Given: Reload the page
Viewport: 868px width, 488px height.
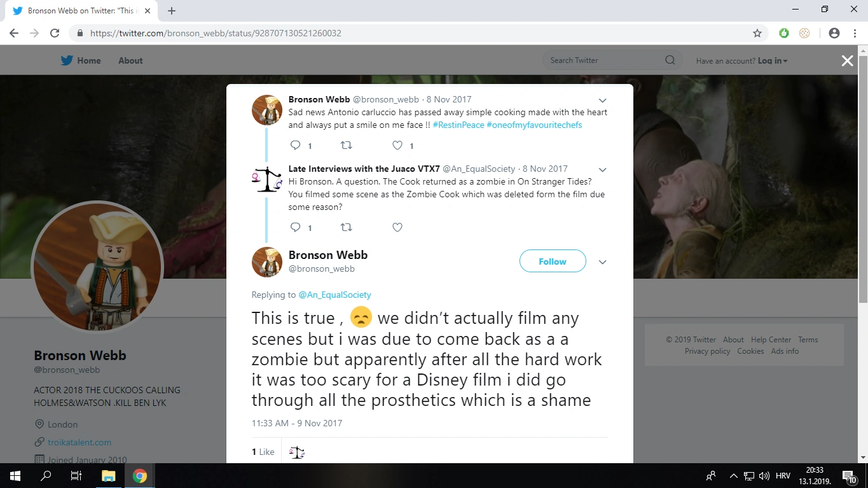Looking at the screenshot, I should tap(55, 33).
